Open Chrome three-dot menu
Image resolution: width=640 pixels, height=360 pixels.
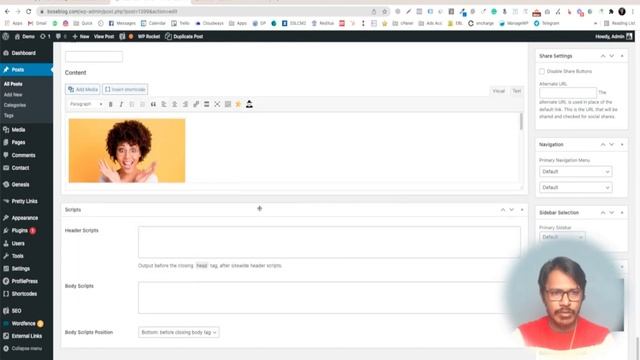(x=632, y=11)
